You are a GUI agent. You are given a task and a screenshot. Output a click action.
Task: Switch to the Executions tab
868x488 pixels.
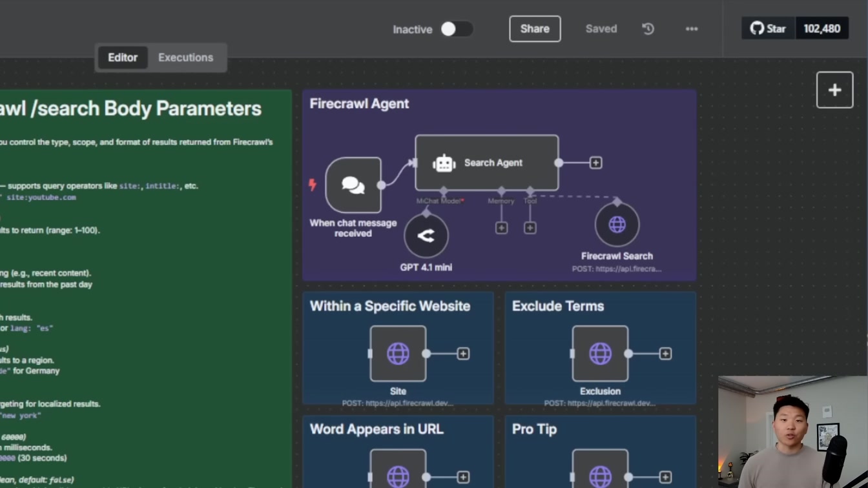click(x=185, y=57)
